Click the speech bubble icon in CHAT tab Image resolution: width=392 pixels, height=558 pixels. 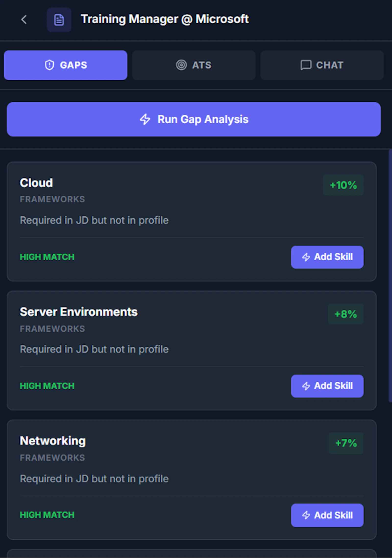click(x=306, y=65)
